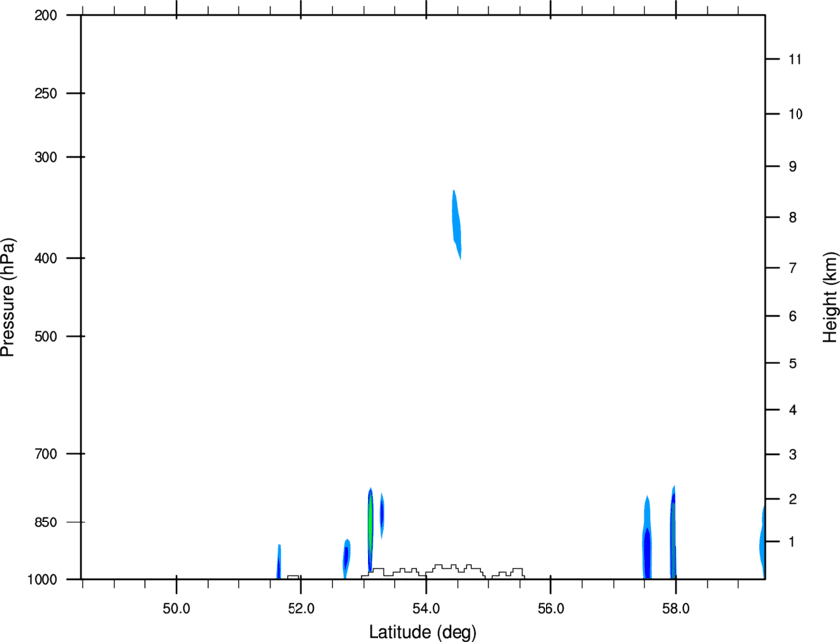Click the 2 km height label
840x642 pixels.
click(792, 499)
